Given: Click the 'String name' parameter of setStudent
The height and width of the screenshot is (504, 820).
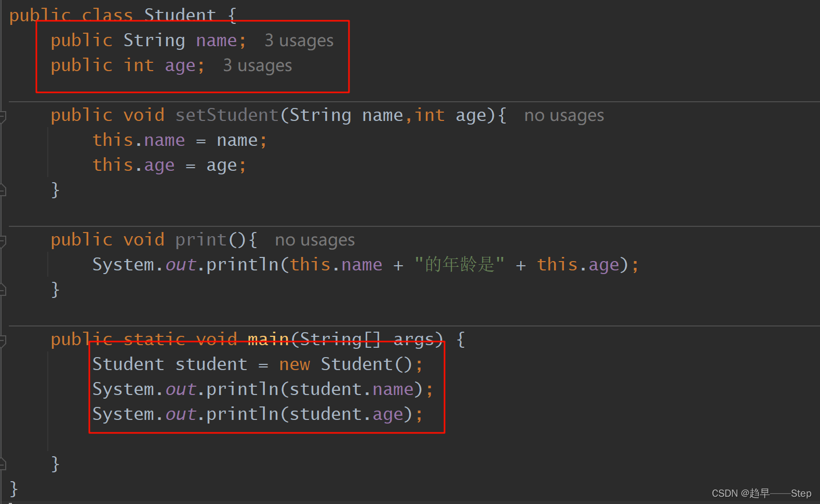Looking at the screenshot, I should (x=346, y=115).
